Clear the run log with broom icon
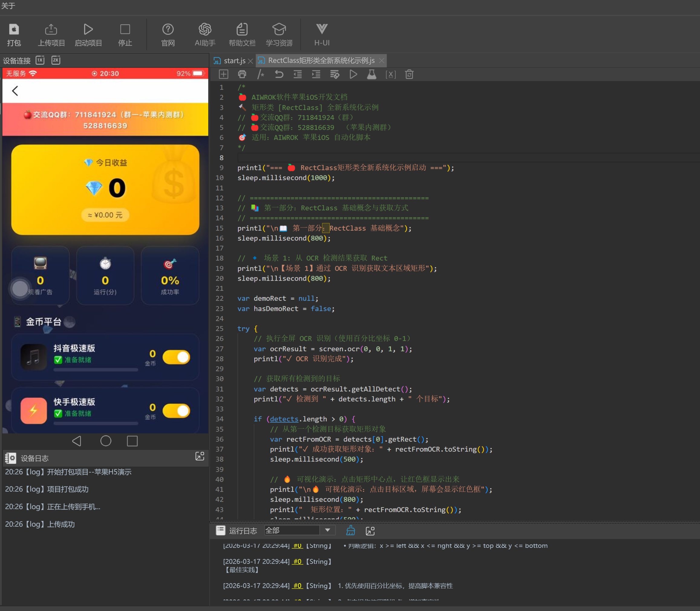The width and height of the screenshot is (700, 611). coord(350,531)
